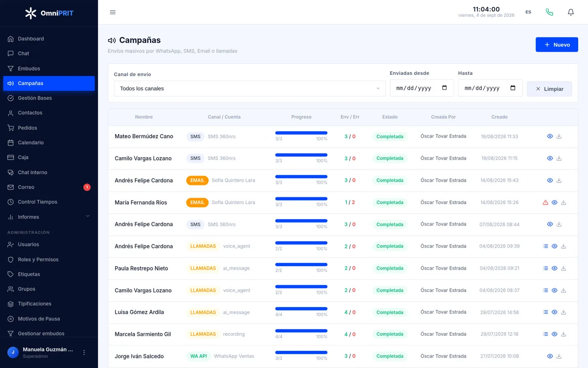588x368 pixels.
Task: Open the Todos los canales dropdown
Action: click(x=249, y=89)
